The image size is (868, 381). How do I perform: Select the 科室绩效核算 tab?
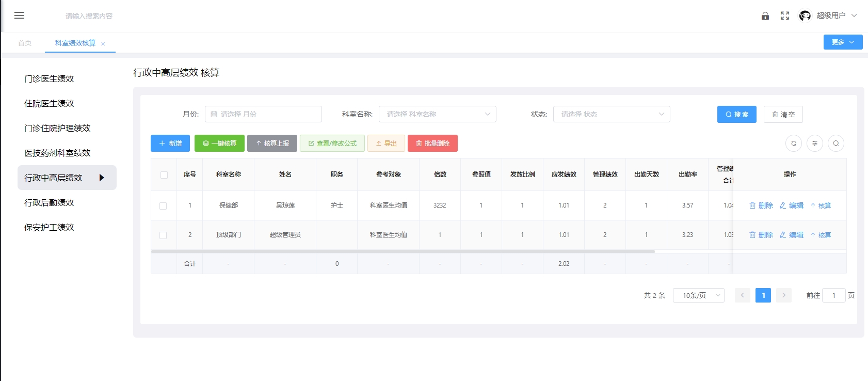75,43
